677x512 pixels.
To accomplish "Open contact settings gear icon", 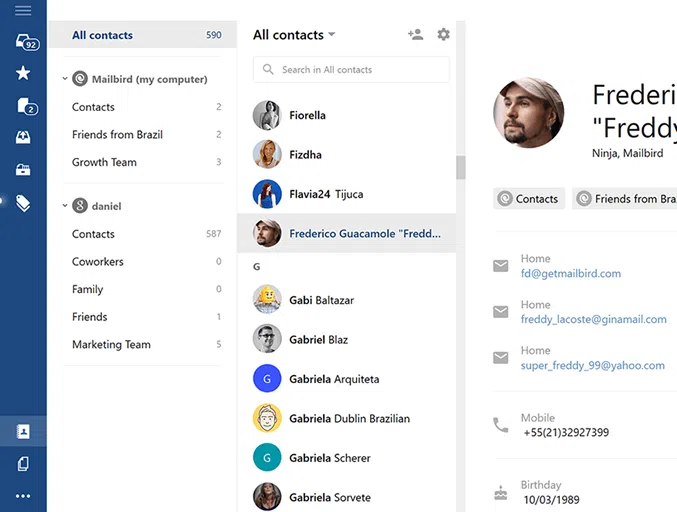I will pyautogui.click(x=444, y=34).
